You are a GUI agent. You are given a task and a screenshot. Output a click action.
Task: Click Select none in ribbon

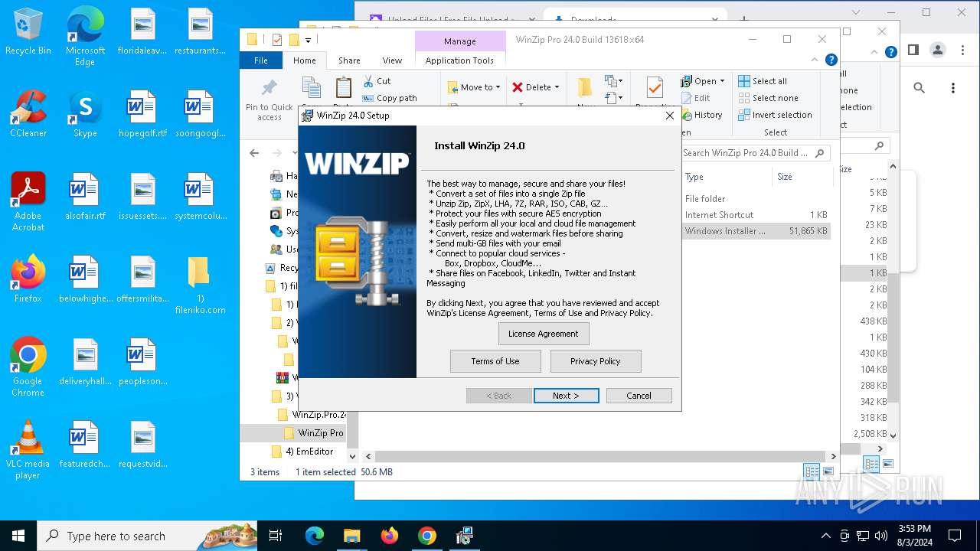coord(768,98)
